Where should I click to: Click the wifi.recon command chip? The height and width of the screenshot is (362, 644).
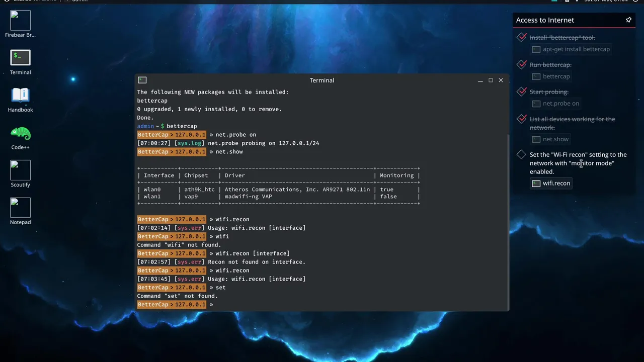pos(551,183)
